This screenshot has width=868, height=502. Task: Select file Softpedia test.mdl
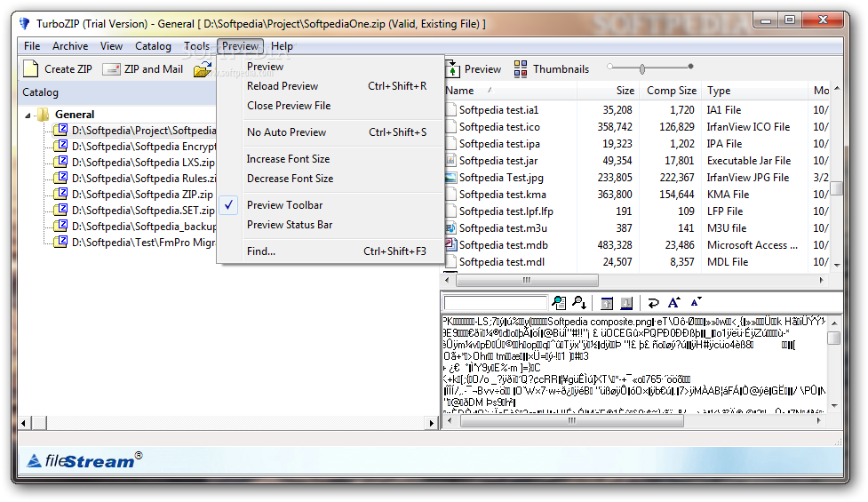pos(502,262)
